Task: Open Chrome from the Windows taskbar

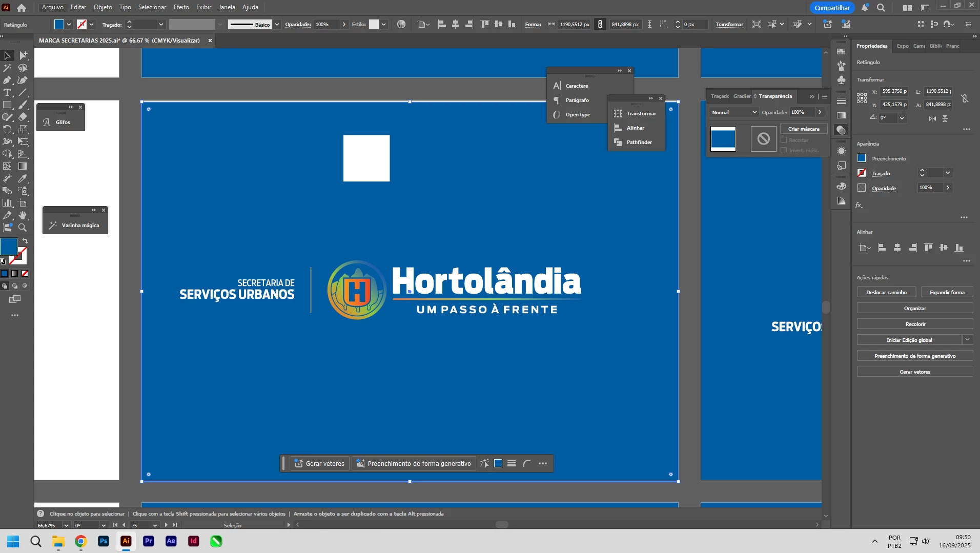Action: pos(80,541)
